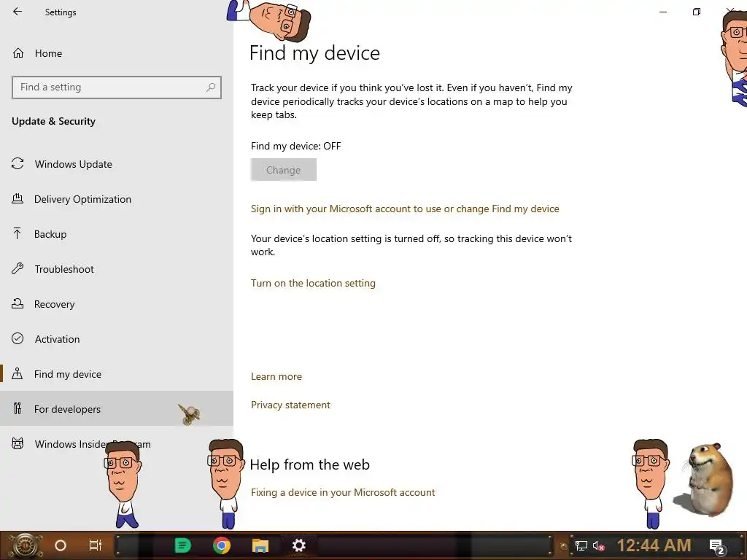Open the Recovery section
Viewport: 747px width, 560px height.
tap(116, 304)
